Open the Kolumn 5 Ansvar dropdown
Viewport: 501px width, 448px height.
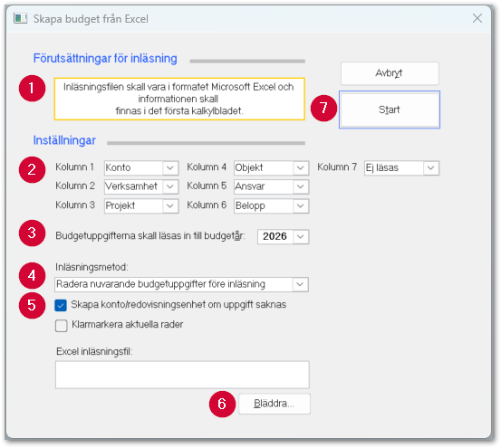click(x=271, y=186)
